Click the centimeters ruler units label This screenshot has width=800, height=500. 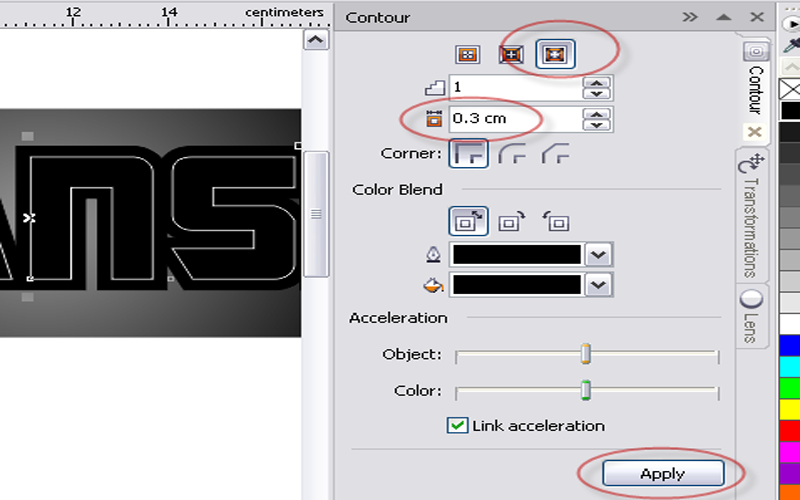click(x=284, y=12)
